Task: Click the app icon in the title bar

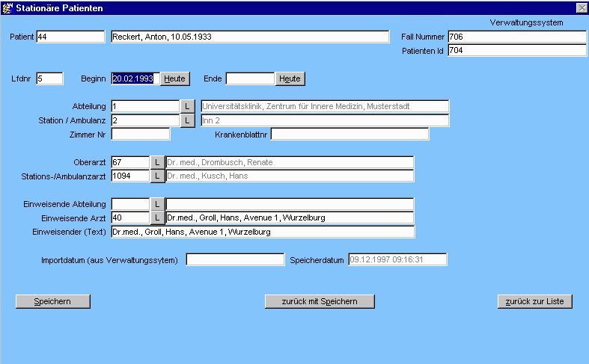Action: click(7, 7)
